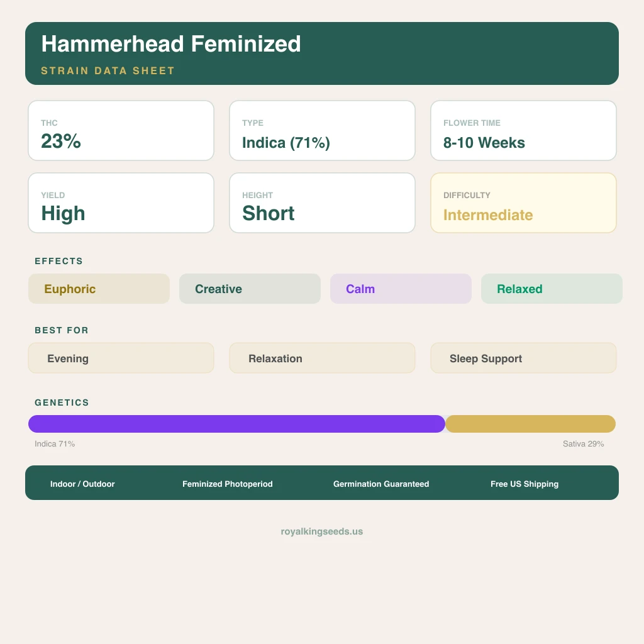The width and height of the screenshot is (644, 644).
Task: Click Indoor / Outdoor in footer bar
Action: [82, 484]
